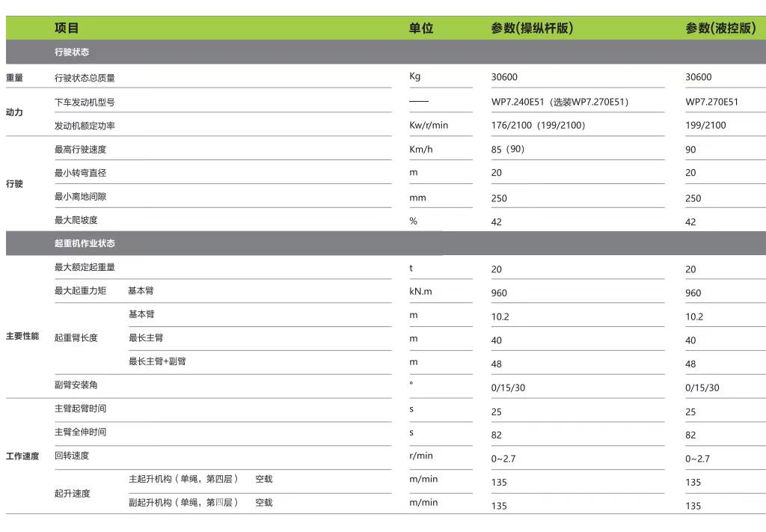Select the 85 (90) speed value

point(508,149)
